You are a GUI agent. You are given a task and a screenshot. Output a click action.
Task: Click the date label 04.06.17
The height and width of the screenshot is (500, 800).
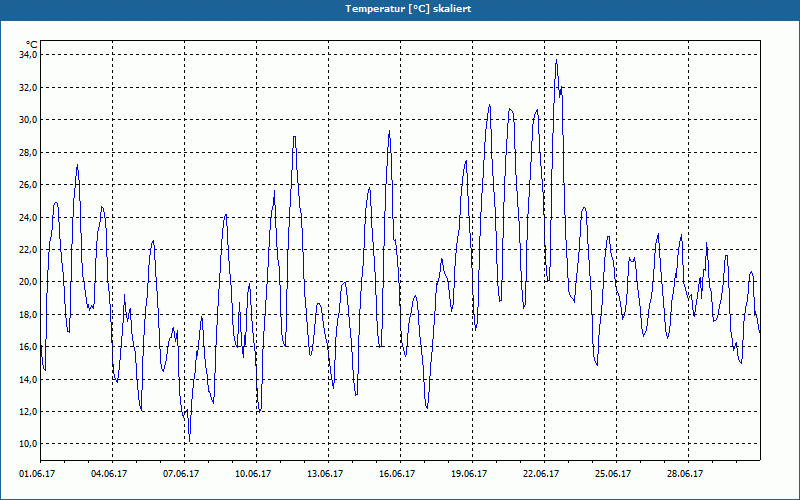click(x=109, y=474)
